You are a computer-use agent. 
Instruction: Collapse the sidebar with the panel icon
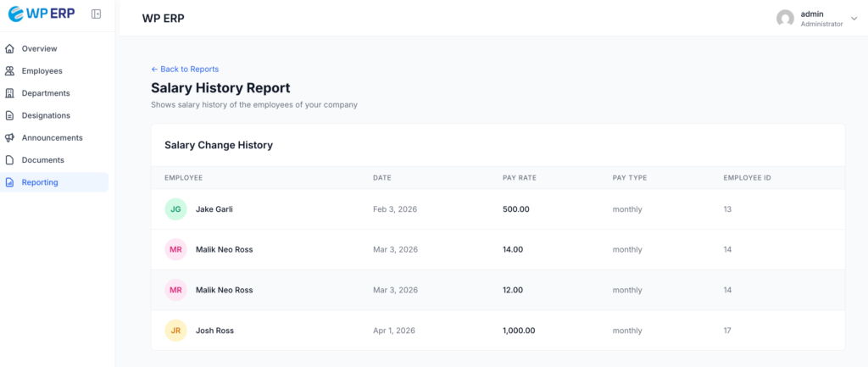[96, 14]
